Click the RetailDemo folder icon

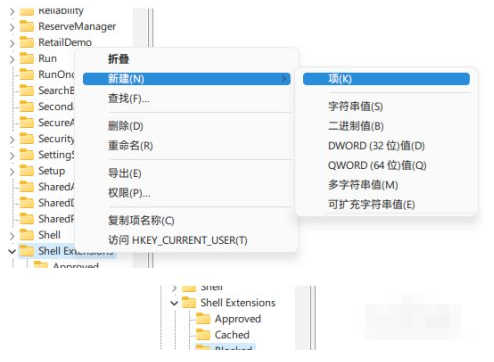coord(27,42)
